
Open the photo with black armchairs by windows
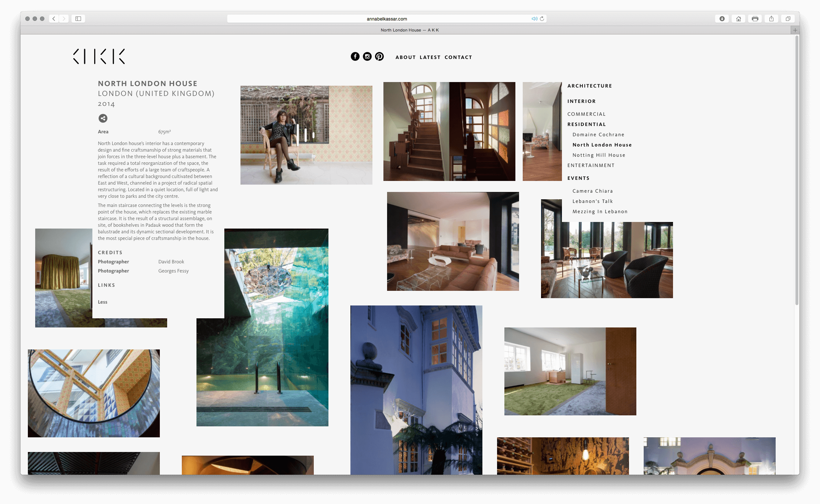(607, 260)
